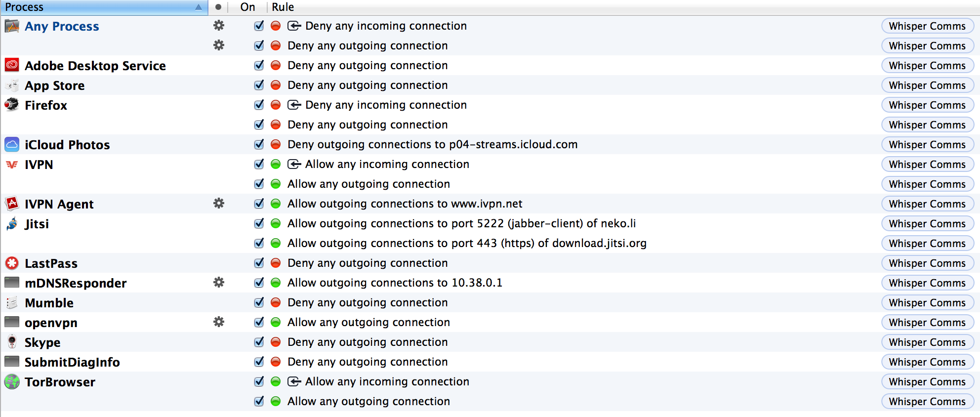980x417 pixels.
Task: Click Whisper Comms button in LastPass row
Action: 927,263
